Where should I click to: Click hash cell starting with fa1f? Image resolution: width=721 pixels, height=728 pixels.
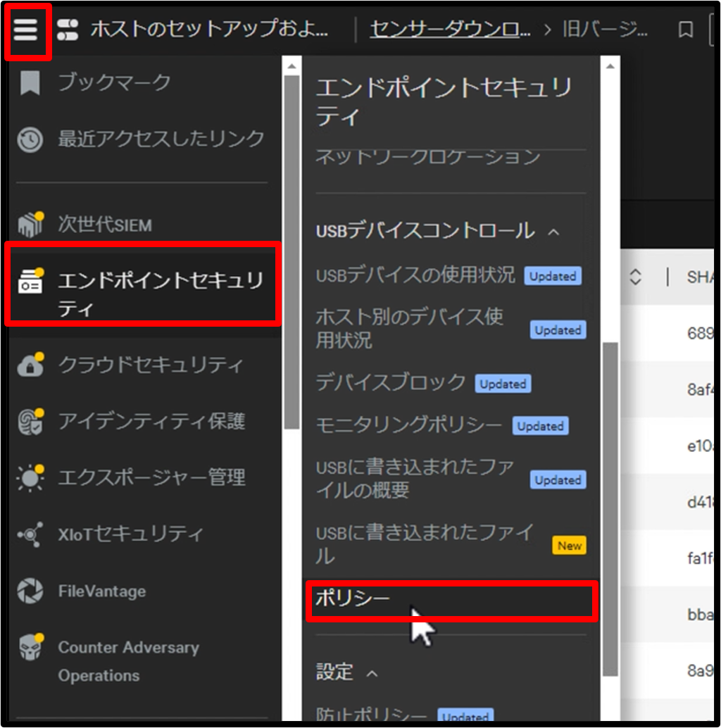coord(700,558)
